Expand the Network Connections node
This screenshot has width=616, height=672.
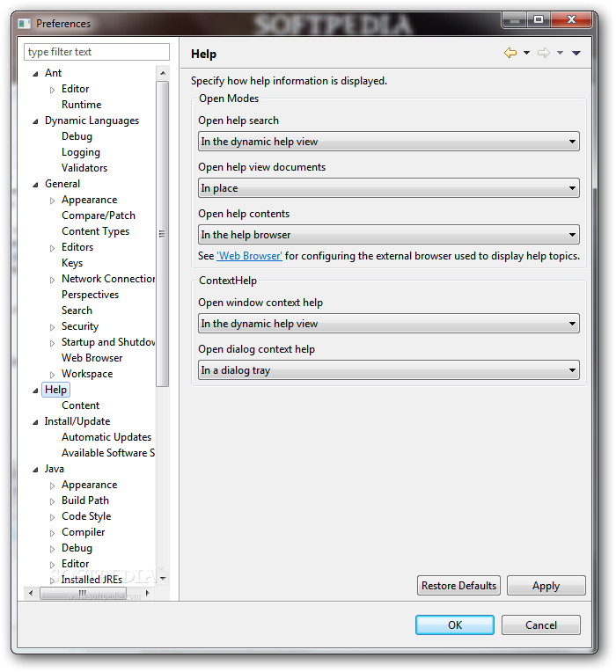[52, 280]
